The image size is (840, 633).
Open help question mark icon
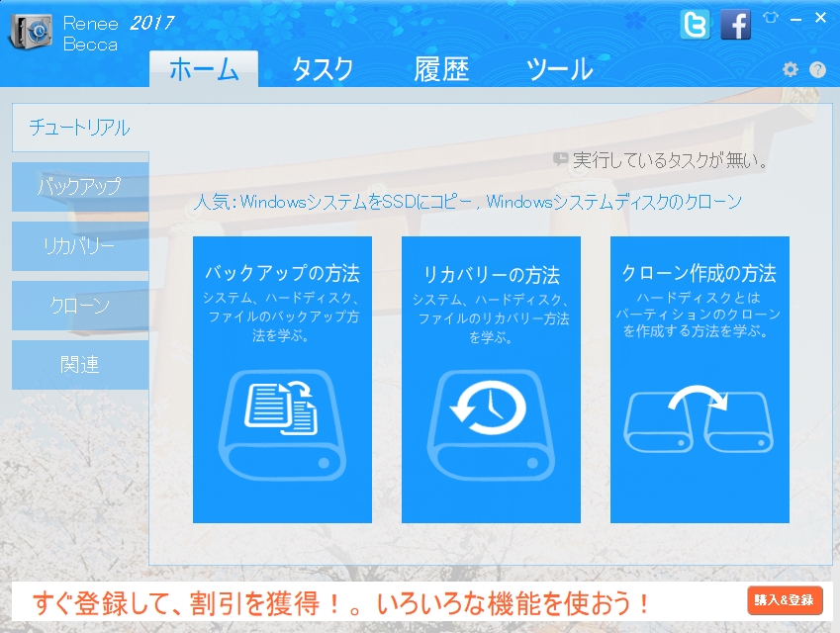click(x=817, y=69)
